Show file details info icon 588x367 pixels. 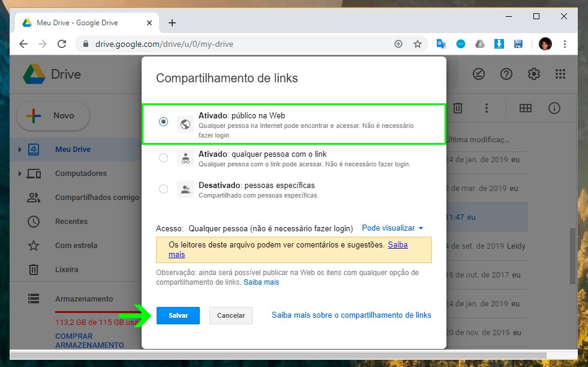(x=554, y=108)
